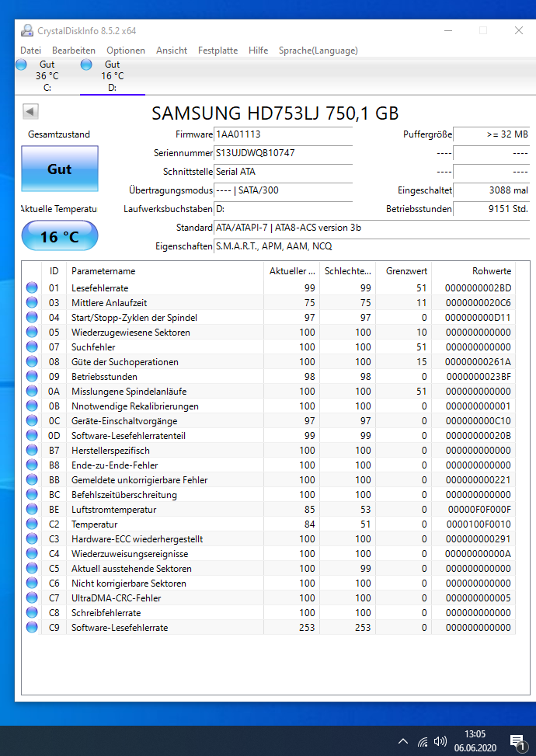Screen dimensions: 536x756
Task: Open the taskbar clock and date
Action: [475, 741]
